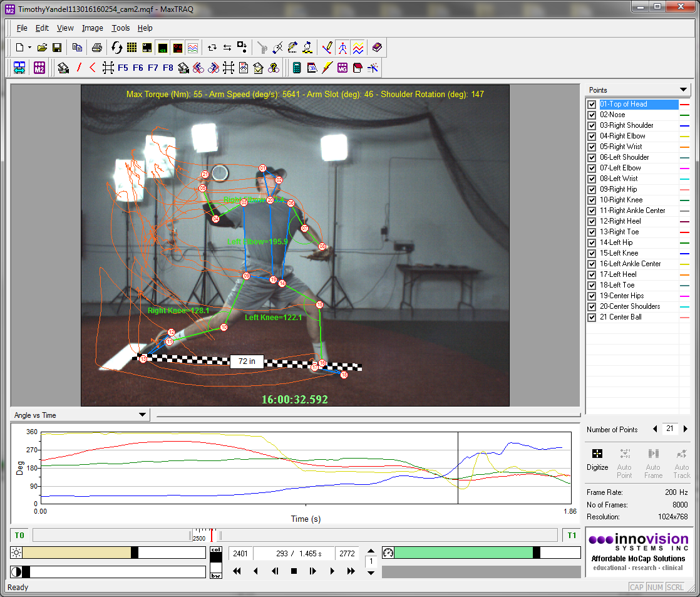Screen dimensions: 700x597
Task: Adjust the brightness slider bar
Action: pyautogui.click(x=134, y=553)
